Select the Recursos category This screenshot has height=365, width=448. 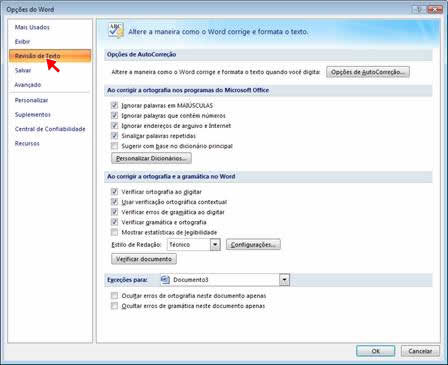click(27, 143)
